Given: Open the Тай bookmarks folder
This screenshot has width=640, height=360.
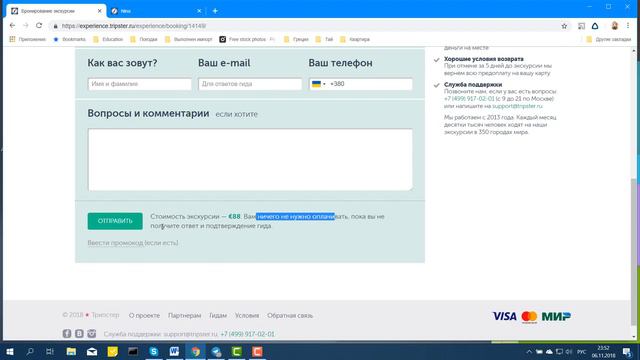Looking at the screenshot, I should [324, 39].
